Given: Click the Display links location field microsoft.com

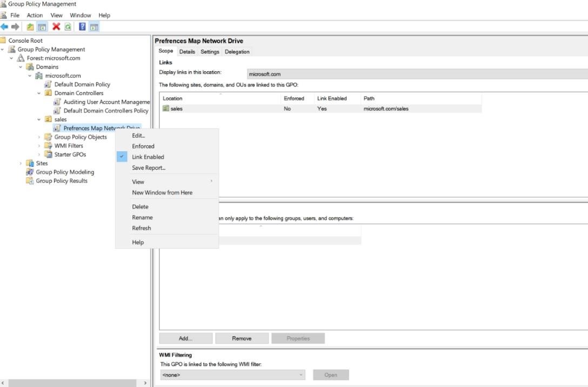Looking at the screenshot, I should [417, 74].
